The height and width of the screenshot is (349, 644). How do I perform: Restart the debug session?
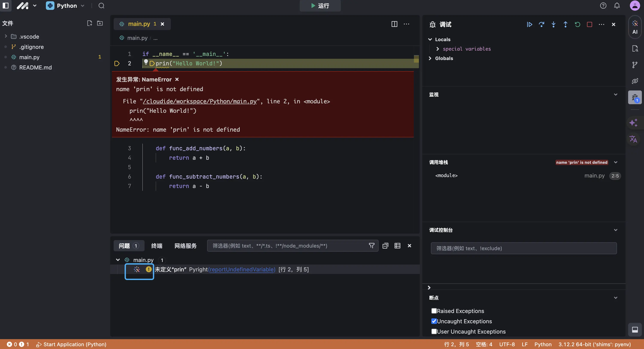click(577, 24)
